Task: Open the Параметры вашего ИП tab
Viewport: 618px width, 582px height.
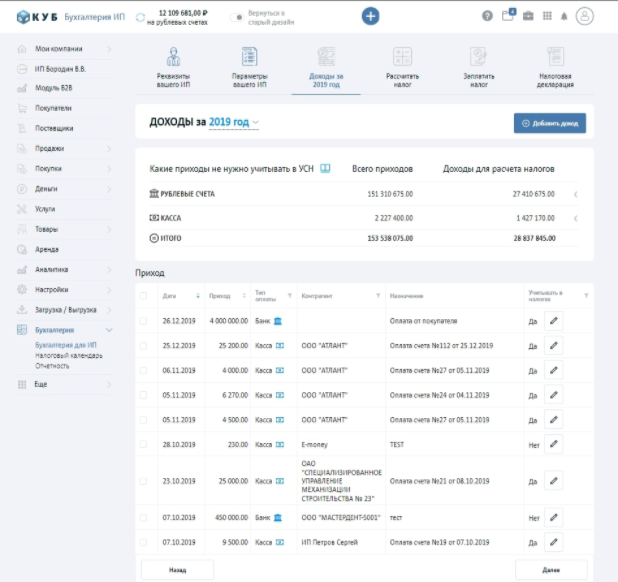Action: (249, 64)
